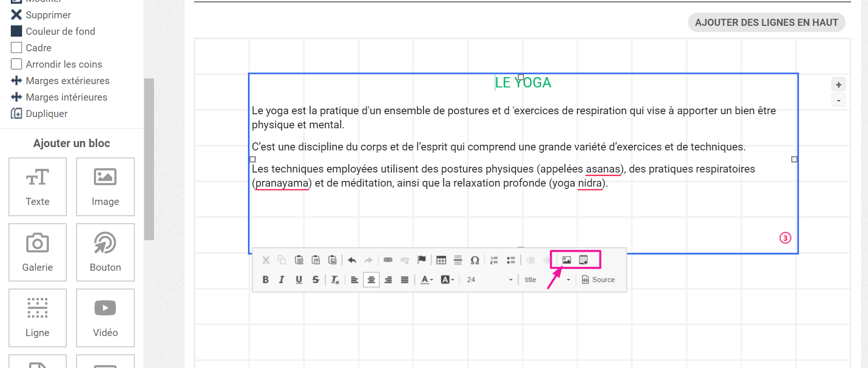
Task: Enable the Cadre checkbox
Action: [x=16, y=48]
